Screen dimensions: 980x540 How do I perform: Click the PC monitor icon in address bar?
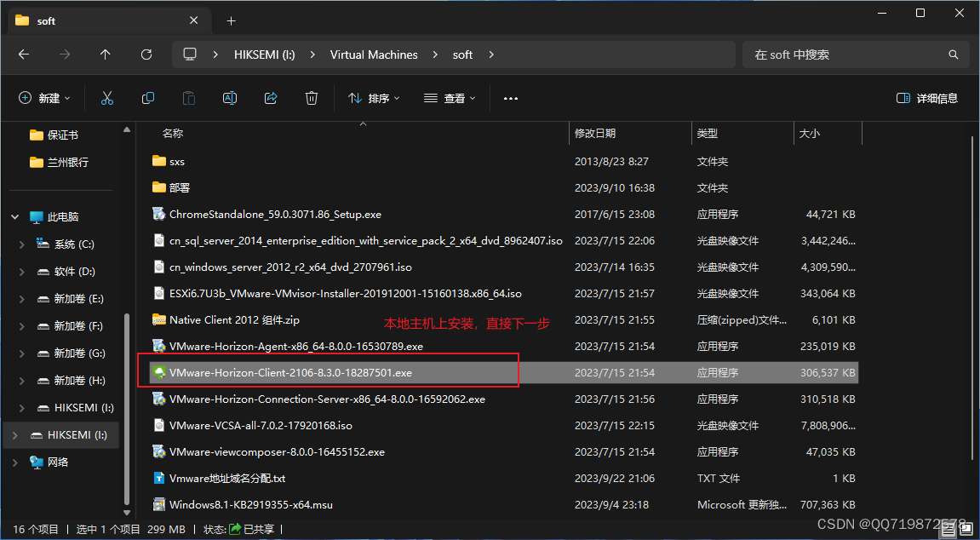(x=190, y=55)
